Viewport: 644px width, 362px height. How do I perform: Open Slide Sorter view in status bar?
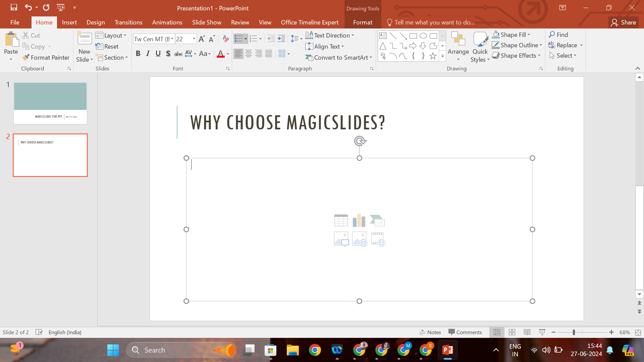coord(512,332)
